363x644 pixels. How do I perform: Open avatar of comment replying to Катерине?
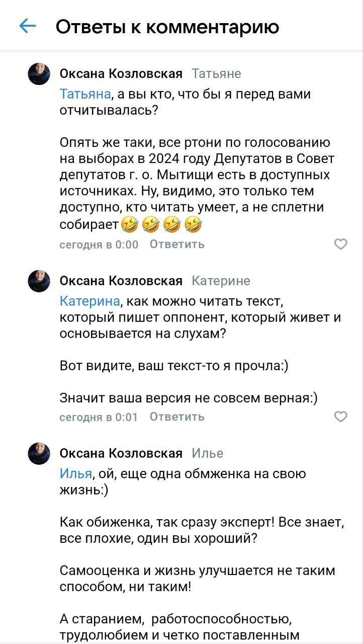click(x=39, y=281)
